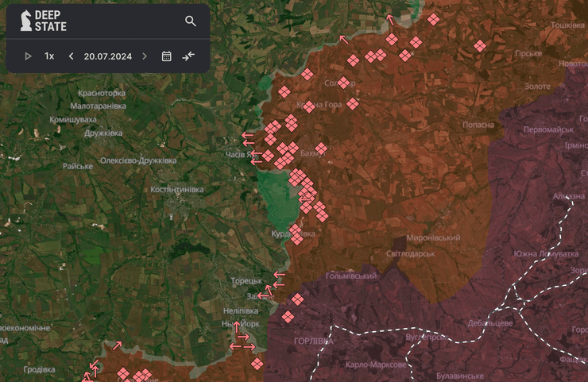Click the Дебальцеве label
This screenshot has height=382, width=588.
click(x=490, y=322)
